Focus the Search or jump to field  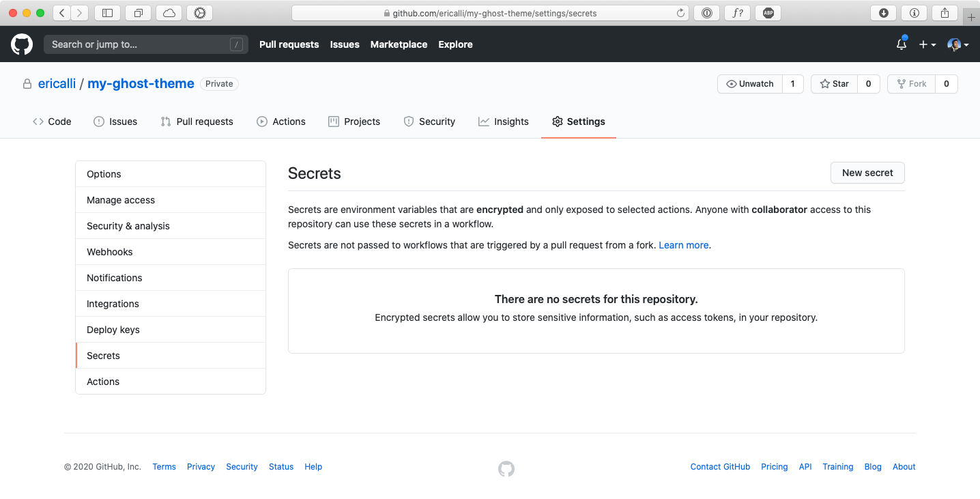145,44
